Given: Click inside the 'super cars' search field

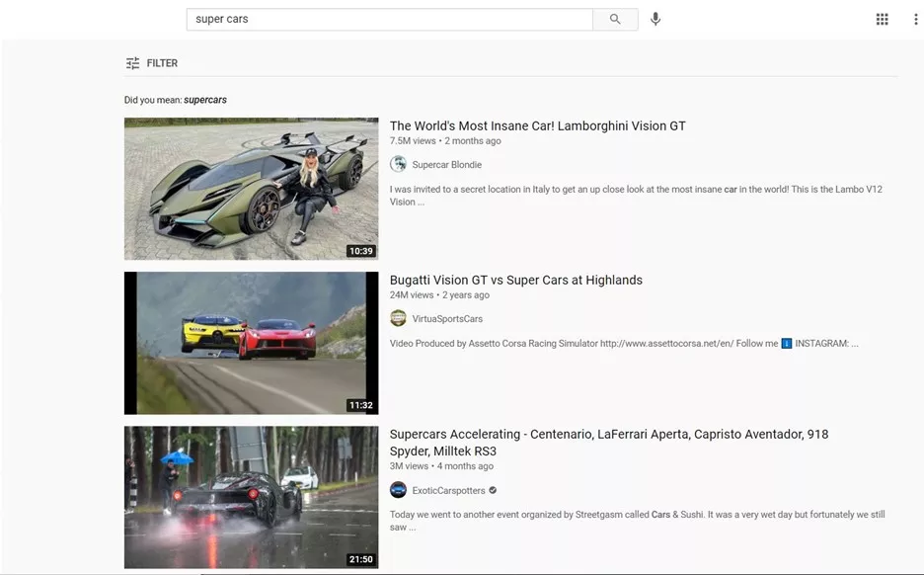Looking at the screenshot, I should tap(390, 19).
